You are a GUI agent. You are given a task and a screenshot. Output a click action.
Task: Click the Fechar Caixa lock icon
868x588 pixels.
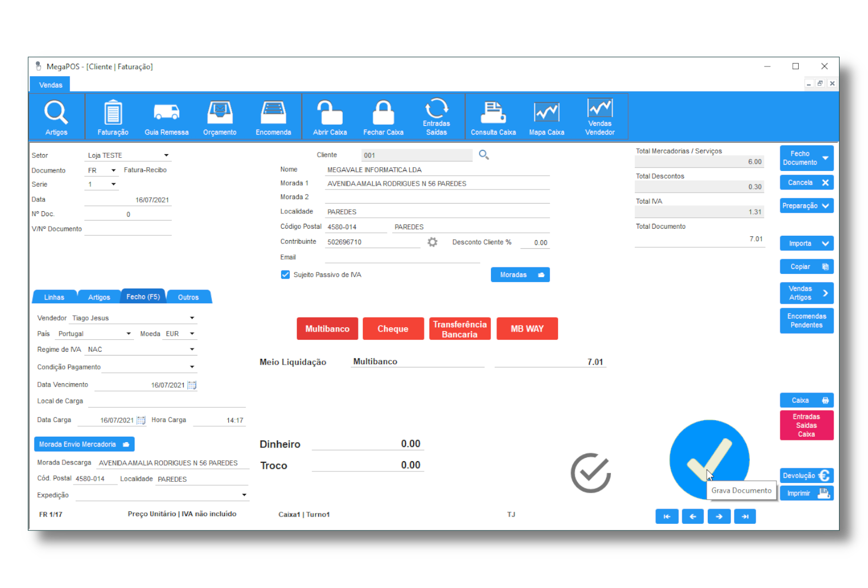click(x=383, y=113)
